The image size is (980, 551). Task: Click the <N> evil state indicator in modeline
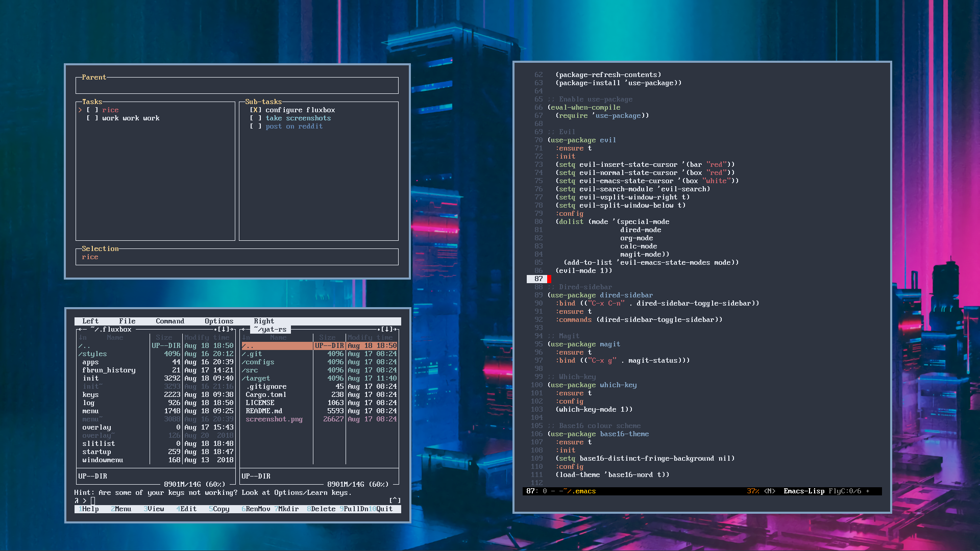coord(769,491)
